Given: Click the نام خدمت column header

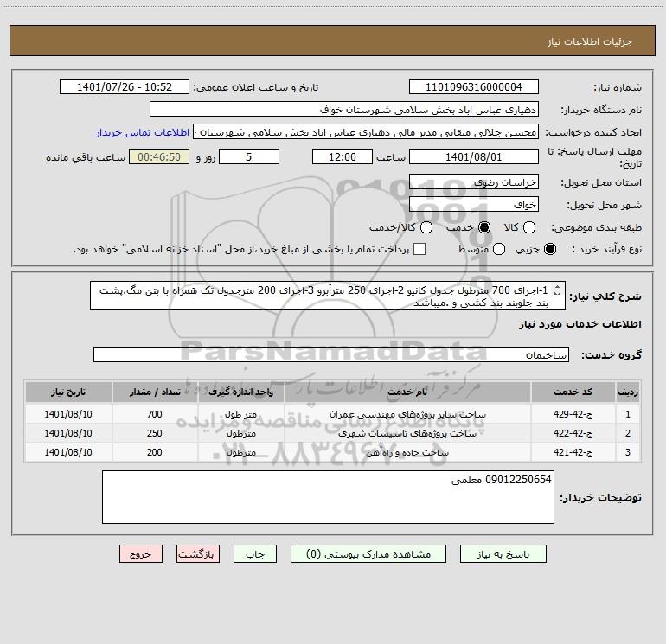Looking at the screenshot, I should (x=407, y=392).
